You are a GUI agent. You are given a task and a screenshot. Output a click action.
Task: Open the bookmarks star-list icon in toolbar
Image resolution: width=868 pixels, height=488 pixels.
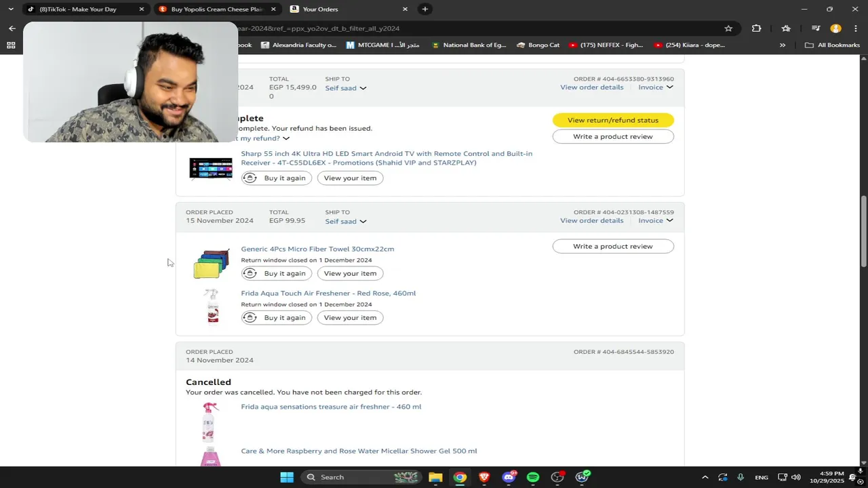786,28
